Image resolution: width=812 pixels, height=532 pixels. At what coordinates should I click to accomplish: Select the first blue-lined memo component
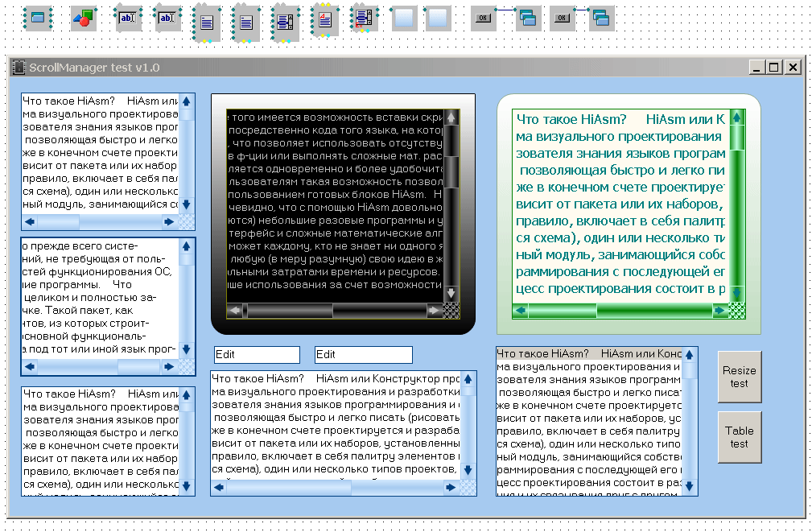point(207,23)
